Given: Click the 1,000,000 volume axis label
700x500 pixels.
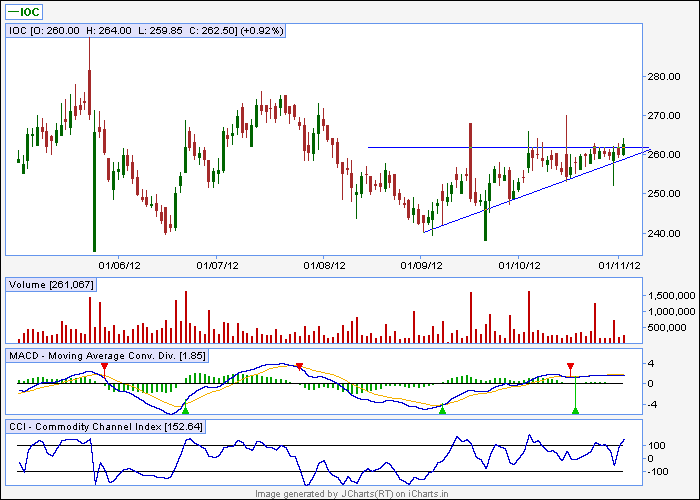Looking at the screenshot, I should [x=671, y=312].
